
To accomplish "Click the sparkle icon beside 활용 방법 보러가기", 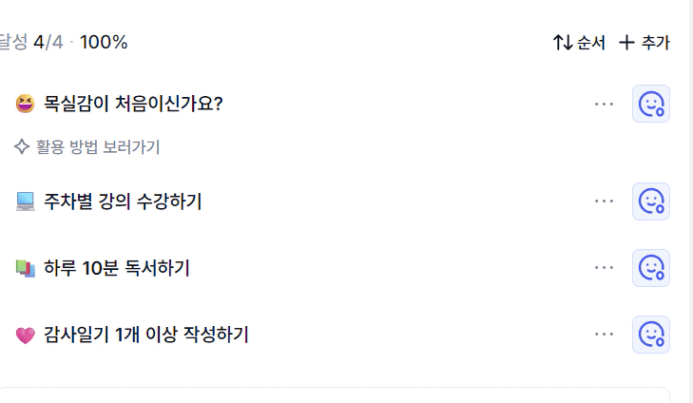I will pyautogui.click(x=22, y=147).
